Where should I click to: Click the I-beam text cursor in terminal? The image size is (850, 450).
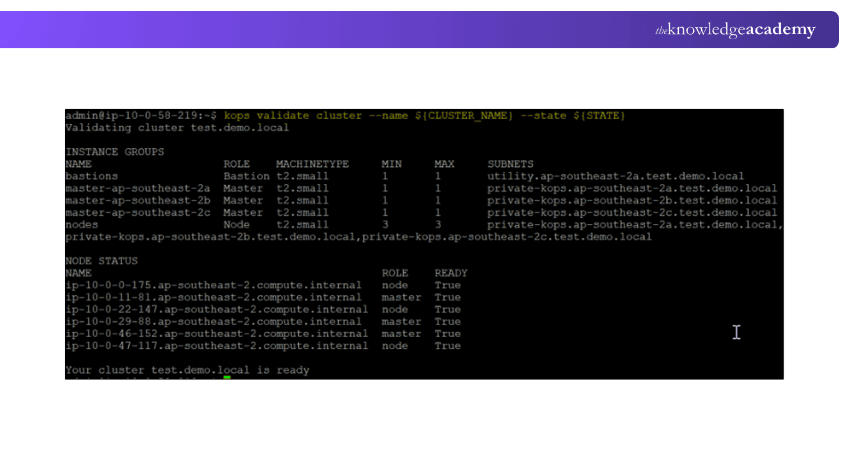736,332
